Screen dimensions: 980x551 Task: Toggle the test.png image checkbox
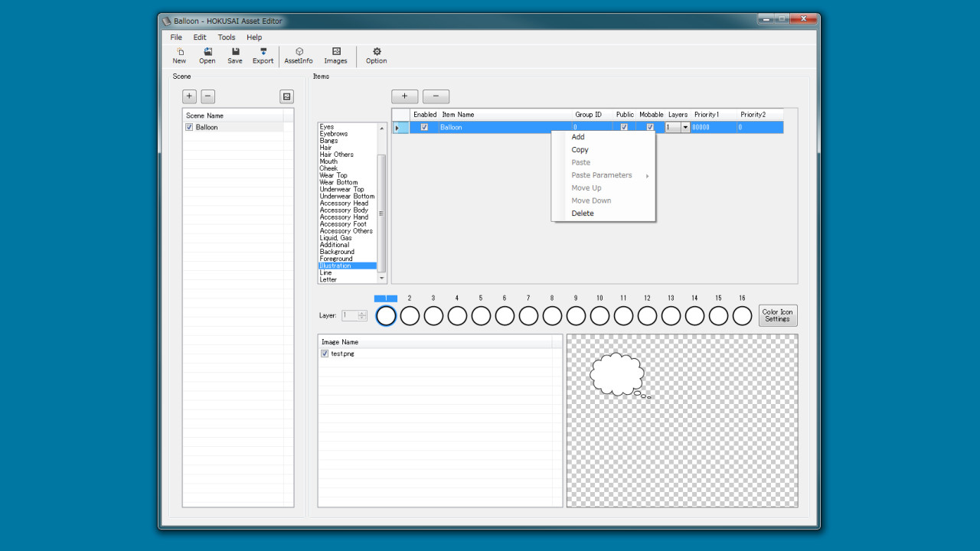tap(325, 354)
